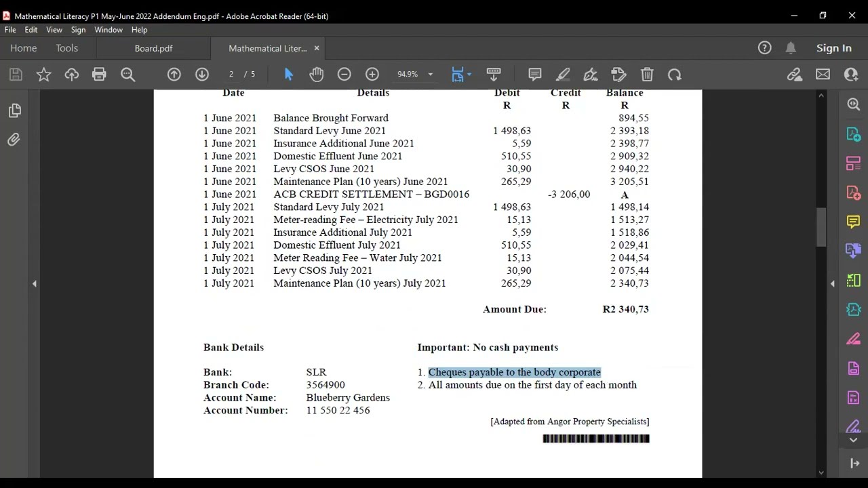Click the current page number field

[x=231, y=75]
